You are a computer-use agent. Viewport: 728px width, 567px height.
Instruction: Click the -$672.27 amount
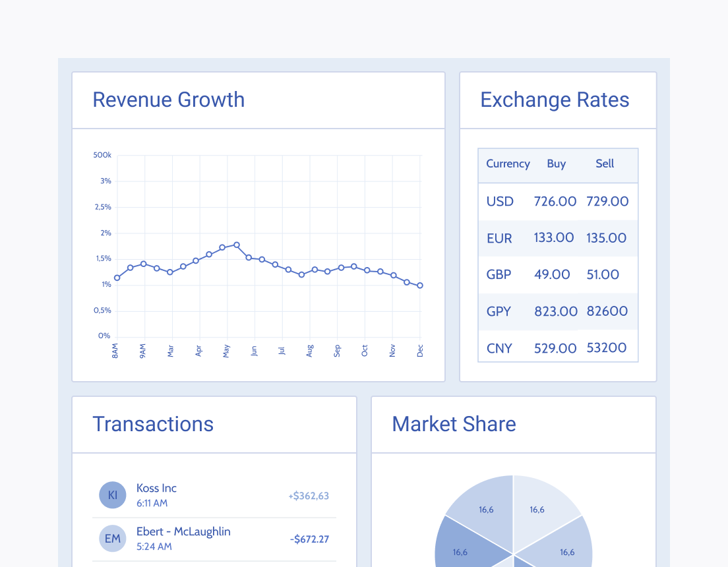pyautogui.click(x=309, y=539)
